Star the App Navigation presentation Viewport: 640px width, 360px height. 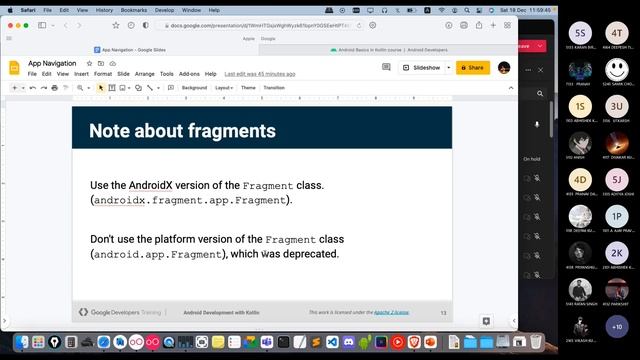(x=89, y=63)
